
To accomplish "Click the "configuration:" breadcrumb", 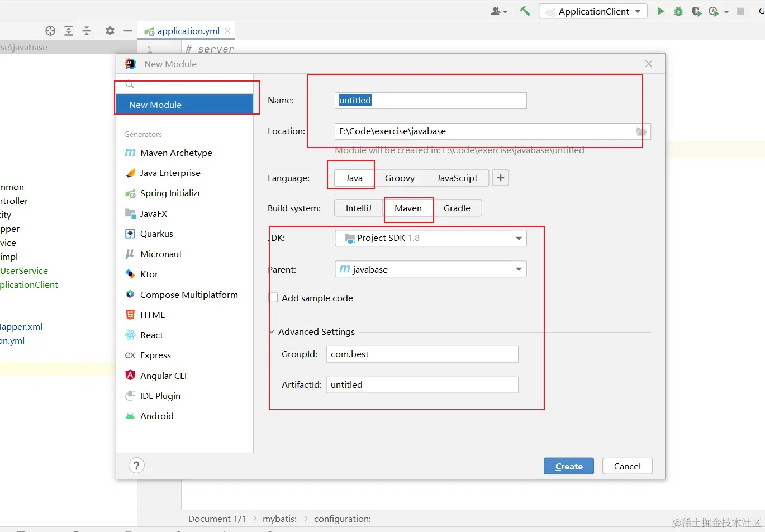I will (x=343, y=519).
